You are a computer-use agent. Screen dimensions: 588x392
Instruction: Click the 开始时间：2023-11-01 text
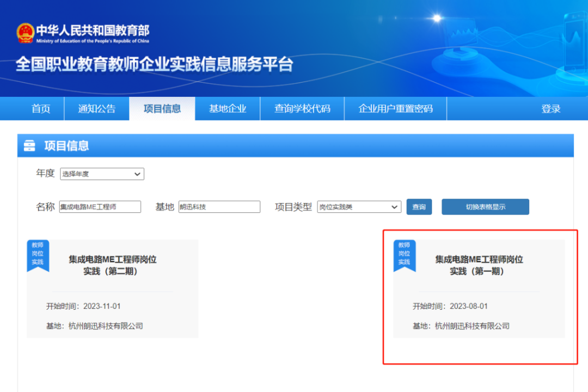click(83, 306)
